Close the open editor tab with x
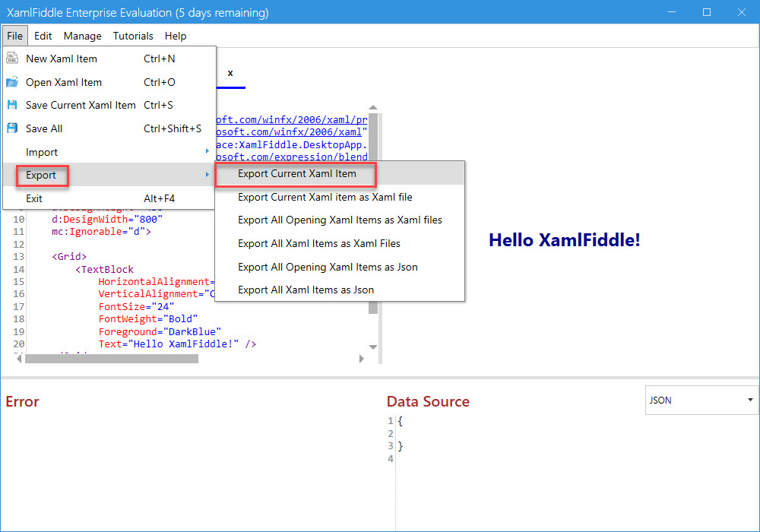This screenshot has height=532, width=760. point(230,73)
